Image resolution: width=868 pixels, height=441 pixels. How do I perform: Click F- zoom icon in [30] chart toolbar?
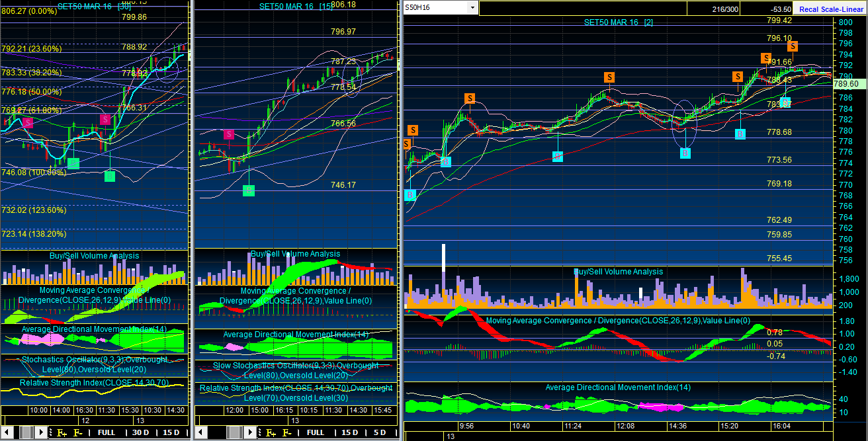coord(77,432)
